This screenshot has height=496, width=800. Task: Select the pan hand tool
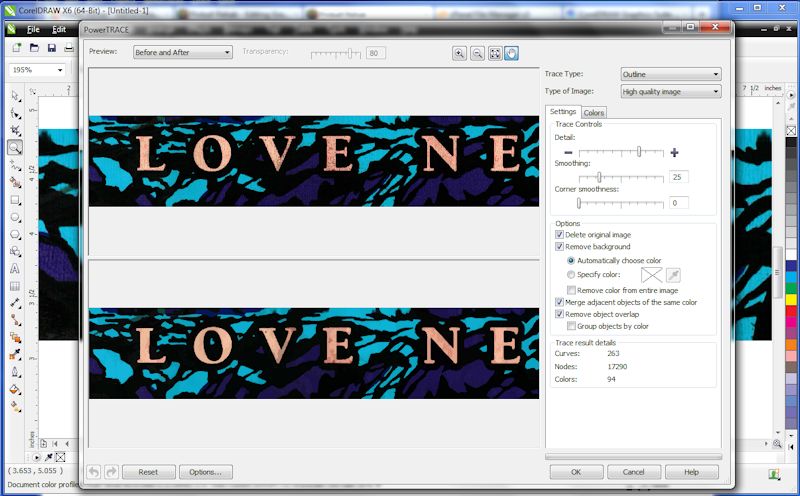point(511,53)
